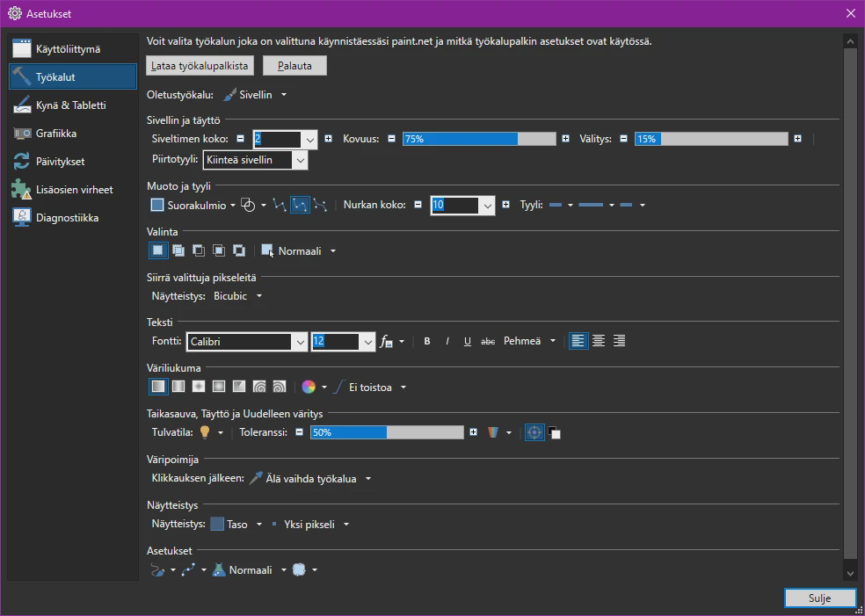Click the Lataa työkalupalkista button
This screenshot has width=865, height=616.
point(201,66)
